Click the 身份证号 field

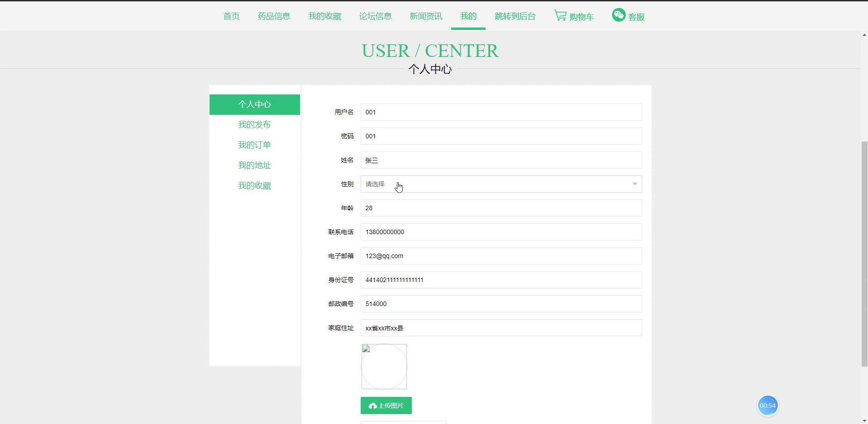coord(501,280)
